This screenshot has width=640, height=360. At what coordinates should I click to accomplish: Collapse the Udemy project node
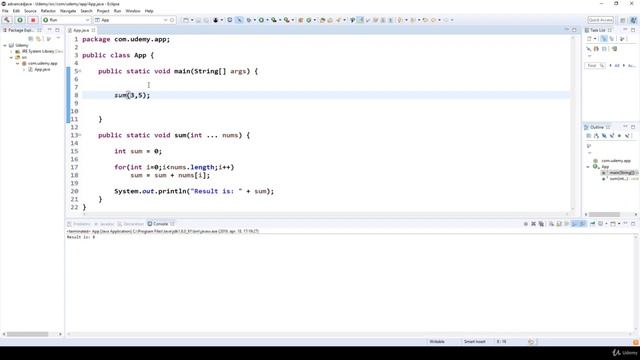5,45
